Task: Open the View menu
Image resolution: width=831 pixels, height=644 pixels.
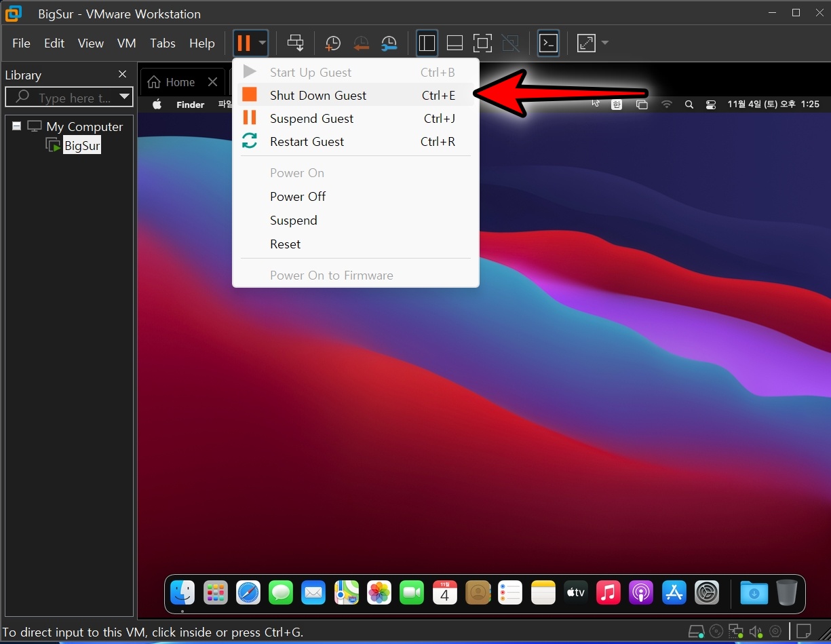Action: (91, 43)
